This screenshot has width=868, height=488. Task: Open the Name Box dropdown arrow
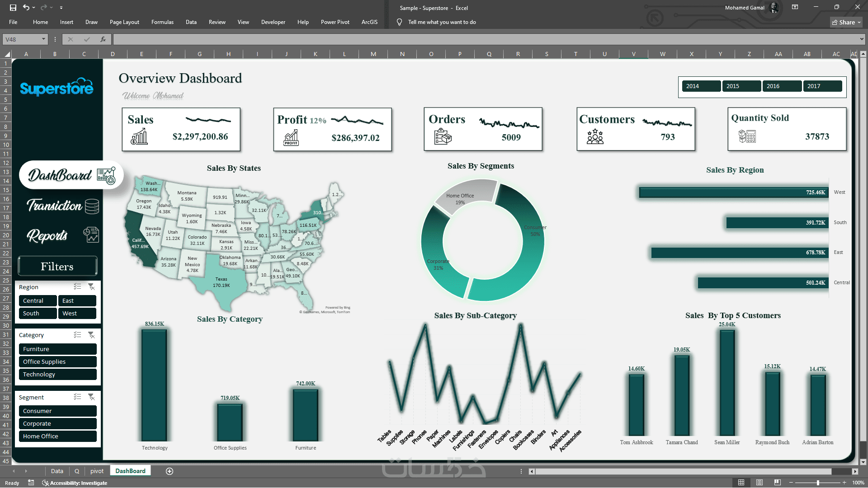tap(43, 39)
